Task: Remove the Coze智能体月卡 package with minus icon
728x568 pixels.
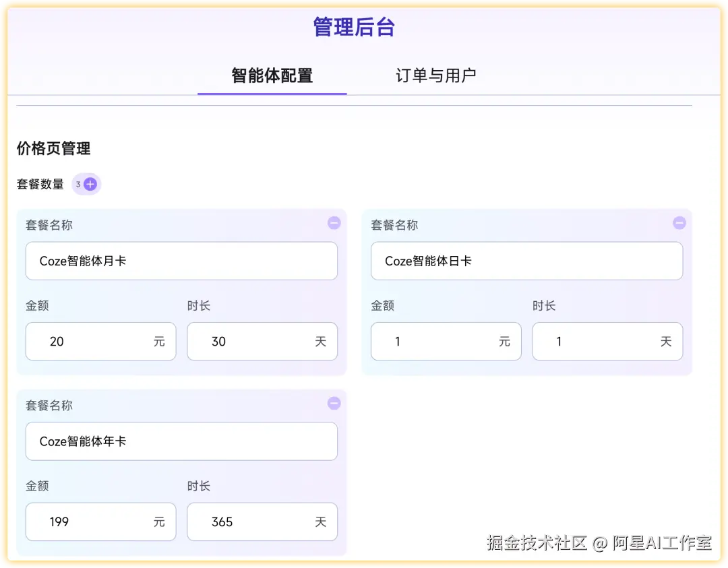Action: pos(334,223)
